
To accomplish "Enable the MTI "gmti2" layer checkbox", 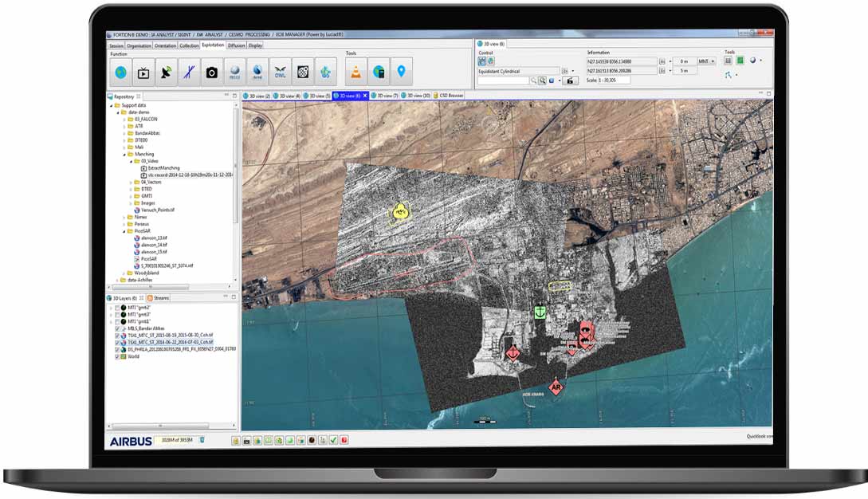I will [x=118, y=308].
